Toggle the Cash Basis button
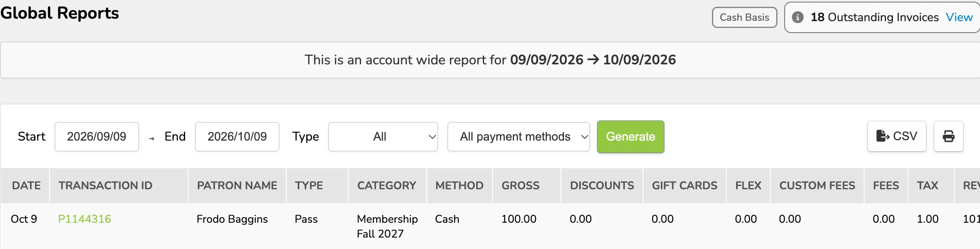 tap(745, 17)
